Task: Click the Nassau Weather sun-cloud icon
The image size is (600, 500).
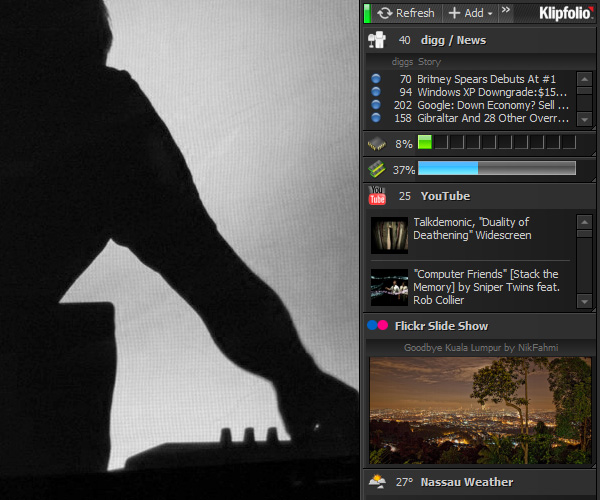Action: [x=377, y=481]
